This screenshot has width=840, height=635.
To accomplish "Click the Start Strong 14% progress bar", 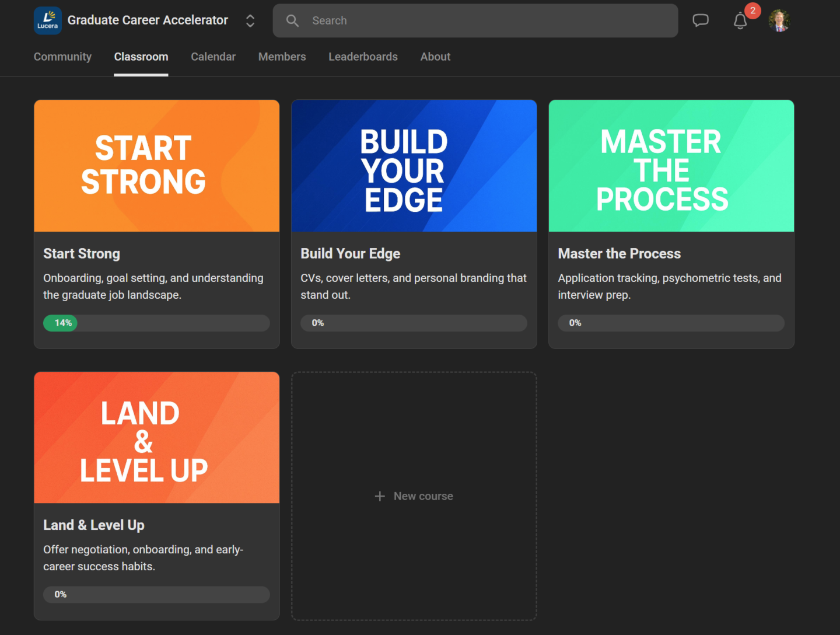I will pos(156,323).
